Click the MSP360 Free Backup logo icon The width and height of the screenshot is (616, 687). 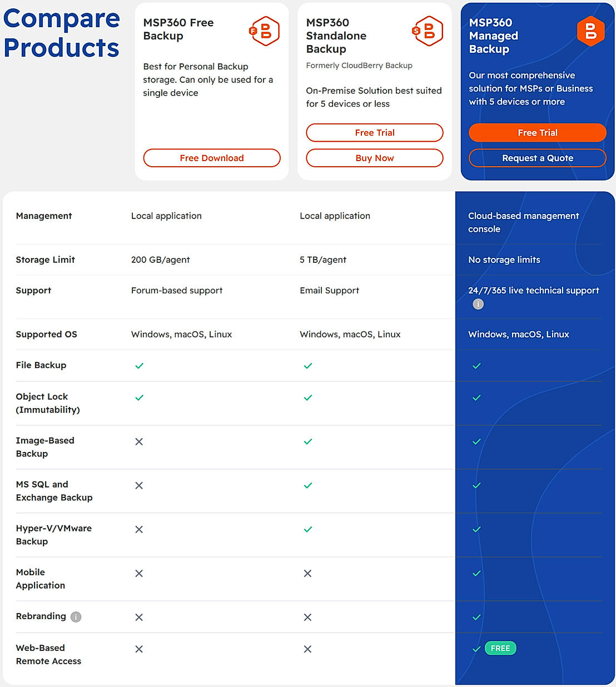click(x=264, y=31)
